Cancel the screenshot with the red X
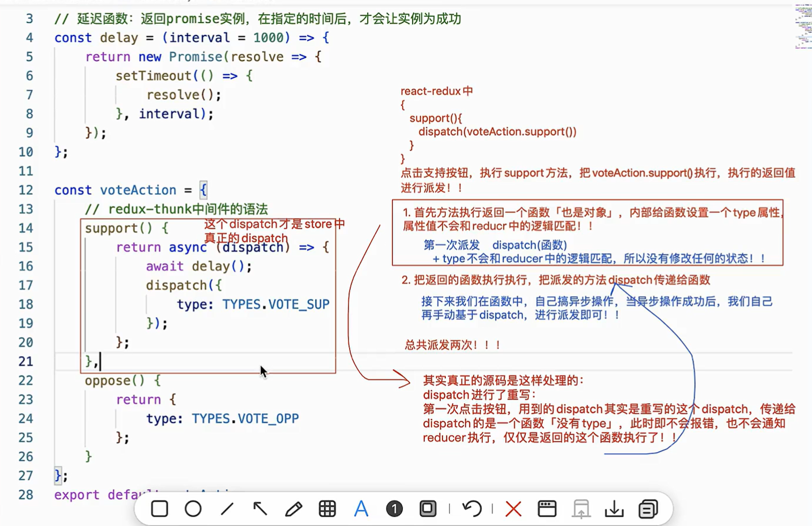Screen dimensions: 812x526 click(513, 509)
